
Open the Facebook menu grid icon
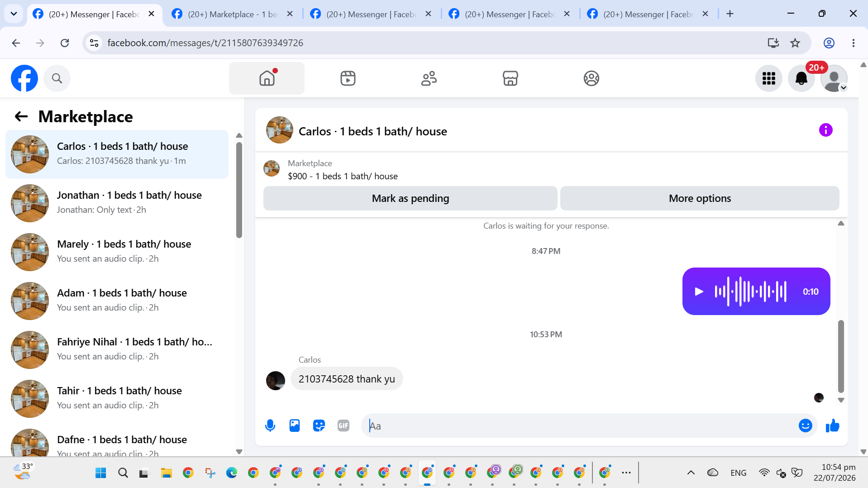point(768,78)
